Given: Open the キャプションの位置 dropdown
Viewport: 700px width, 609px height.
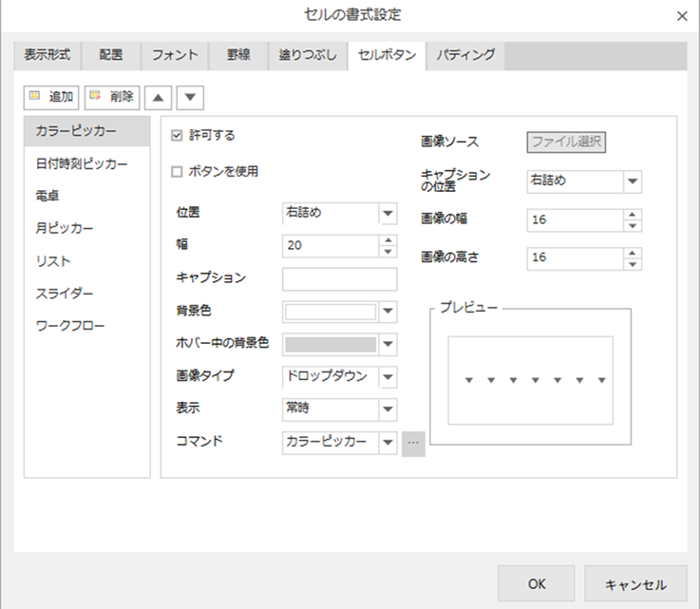Looking at the screenshot, I should (633, 181).
